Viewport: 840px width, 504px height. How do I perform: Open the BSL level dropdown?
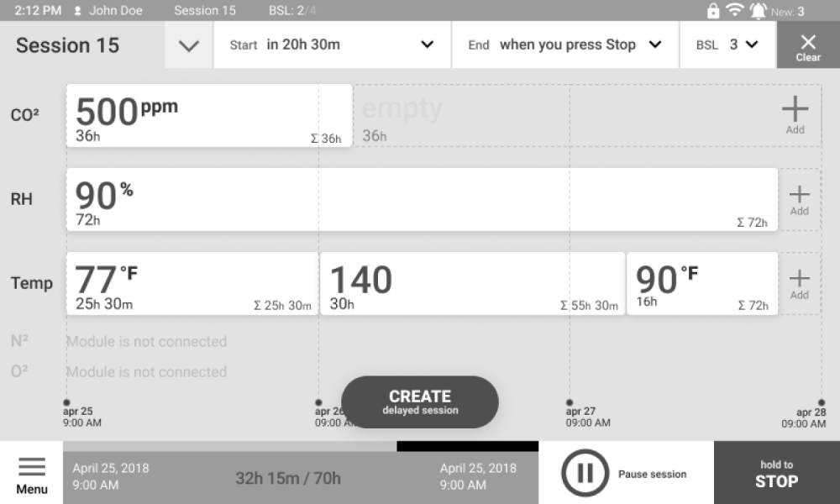point(727,45)
